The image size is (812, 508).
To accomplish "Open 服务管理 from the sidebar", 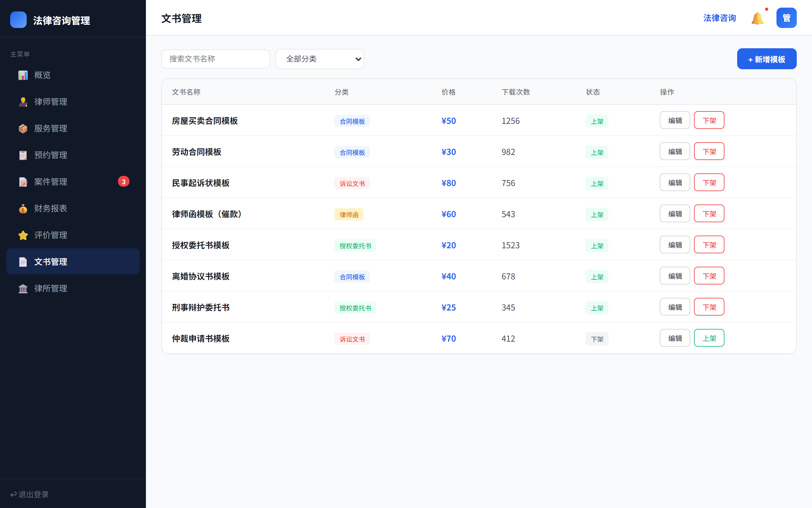I will click(x=73, y=128).
